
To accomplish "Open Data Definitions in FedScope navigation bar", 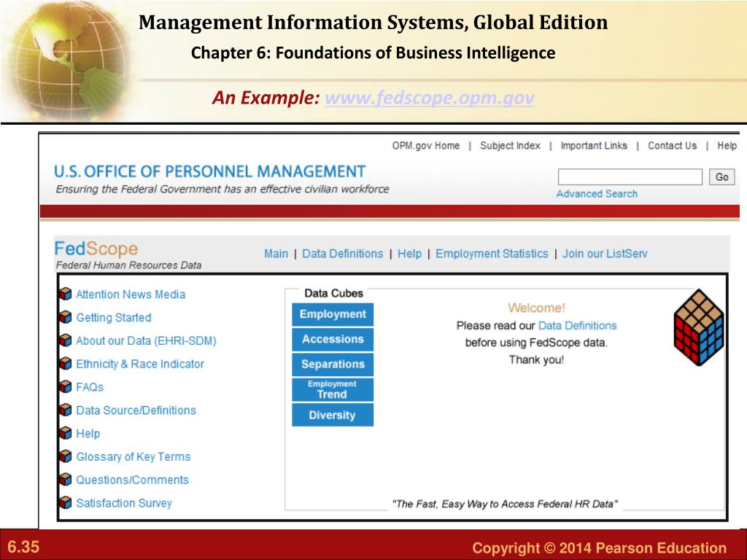I will 343,254.
